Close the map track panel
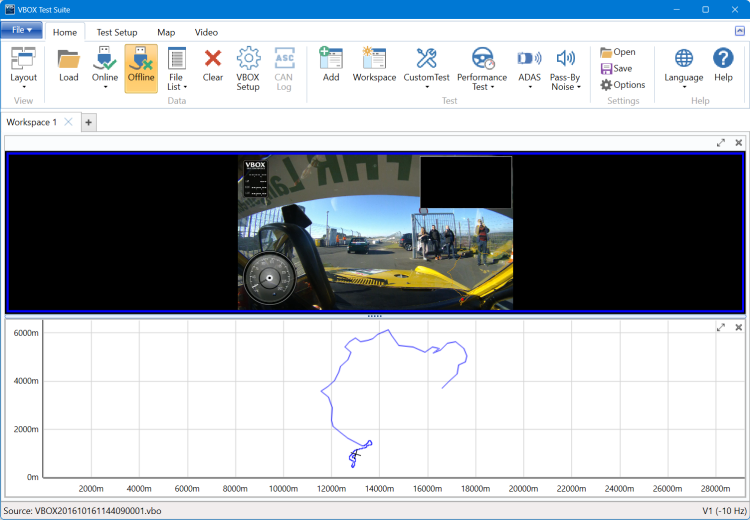 pyautogui.click(x=739, y=327)
